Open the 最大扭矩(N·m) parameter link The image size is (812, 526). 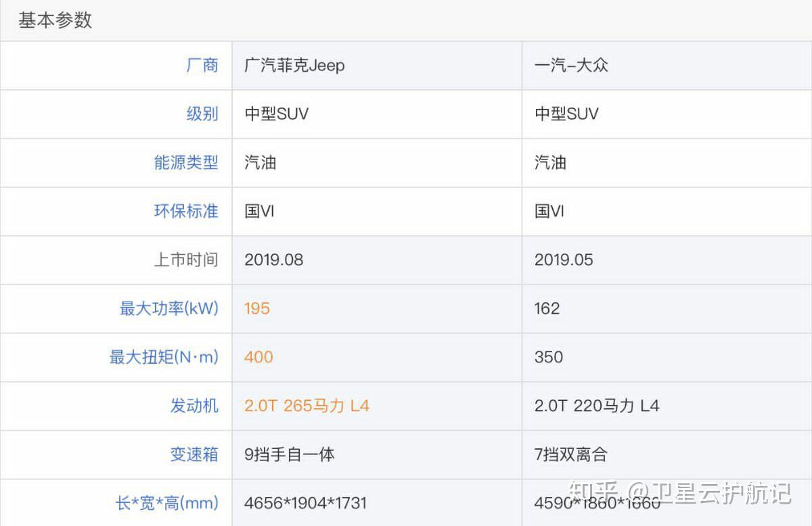pyautogui.click(x=164, y=358)
